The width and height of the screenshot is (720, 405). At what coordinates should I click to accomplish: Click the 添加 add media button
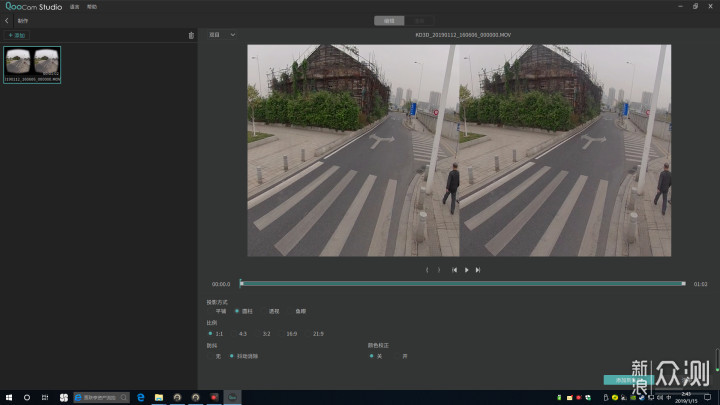tap(17, 35)
